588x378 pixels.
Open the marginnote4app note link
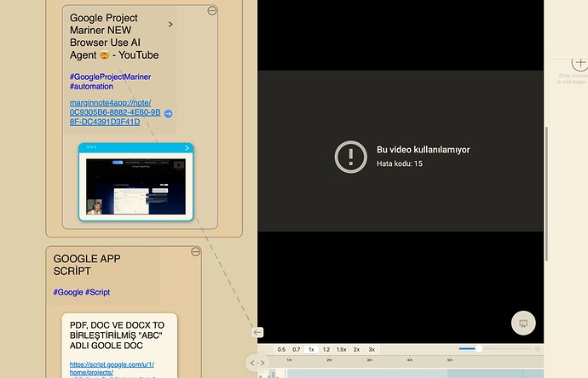coord(115,112)
